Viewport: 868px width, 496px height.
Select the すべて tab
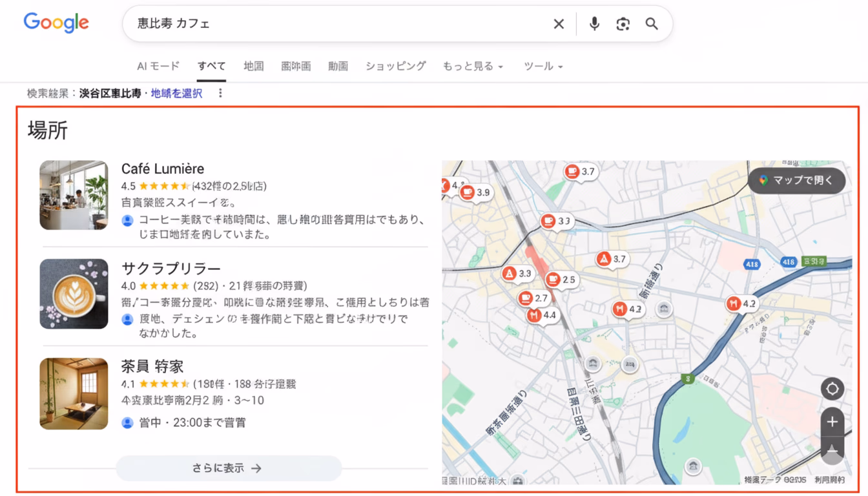click(212, 66)
